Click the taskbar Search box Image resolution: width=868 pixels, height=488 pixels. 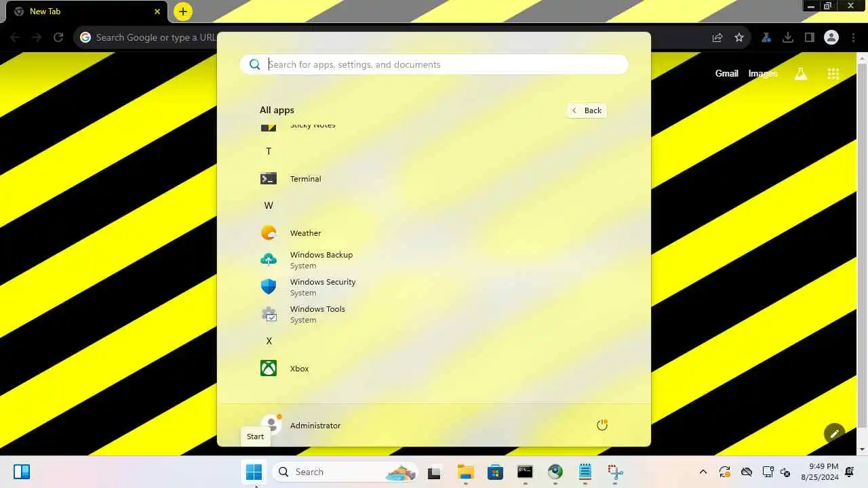(346, 472)
